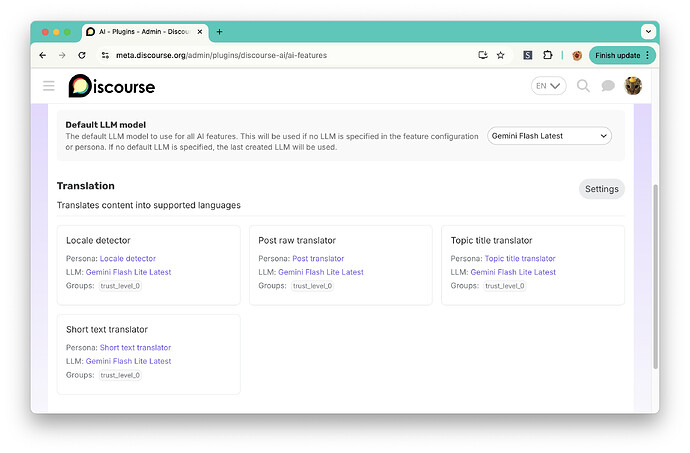Expand the tab search dropdown
The width and height of the screenshot is (690, 453).
coord(648,32)
